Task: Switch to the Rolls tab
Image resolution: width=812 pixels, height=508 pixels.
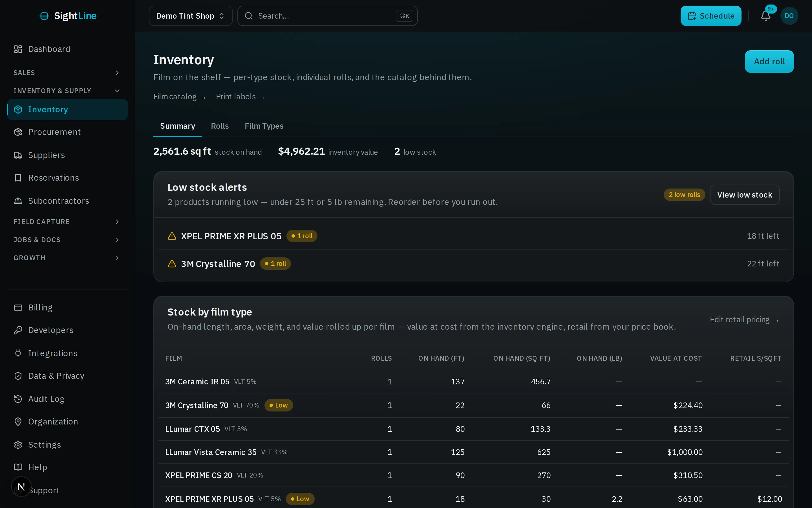Action: click(x=220, y=126)
